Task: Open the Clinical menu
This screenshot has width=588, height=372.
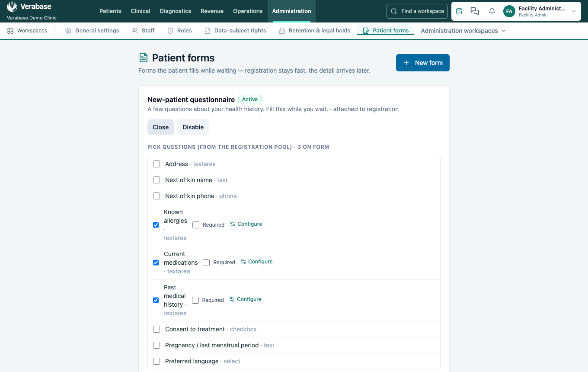Action: click(x=141, y=11)
